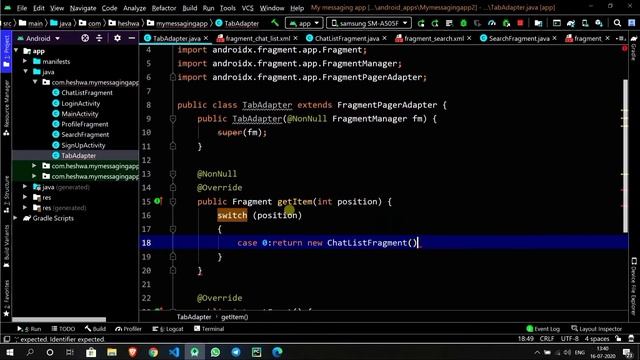640x360 pixels.
Task: Click Apply Changes and Restart Activity icon
Action: point(435,23)
